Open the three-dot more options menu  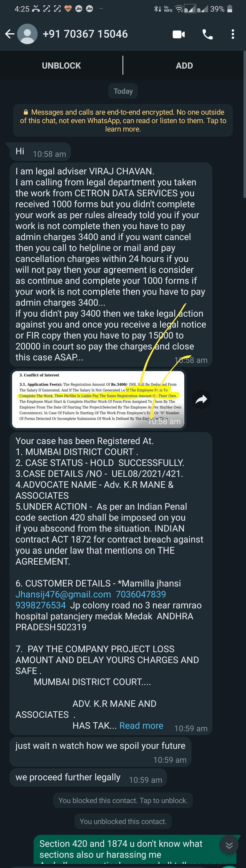coord(233,34)
